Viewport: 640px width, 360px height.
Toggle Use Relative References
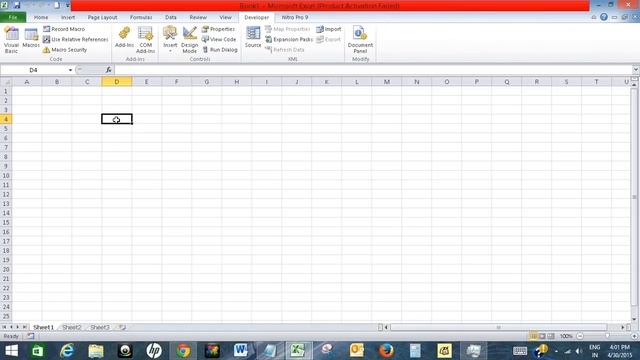(x=76, y=39)
